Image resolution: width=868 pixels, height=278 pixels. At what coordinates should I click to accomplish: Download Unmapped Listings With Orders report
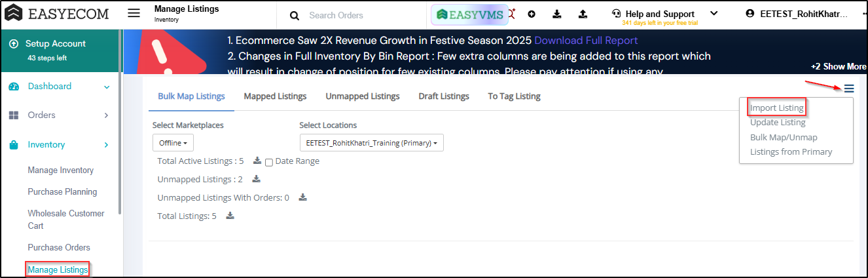(302, 197)
